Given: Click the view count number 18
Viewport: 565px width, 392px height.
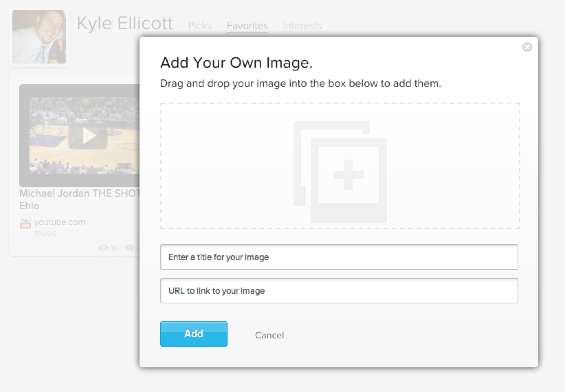Looking at the screenshot, I should tap(114, 248).
